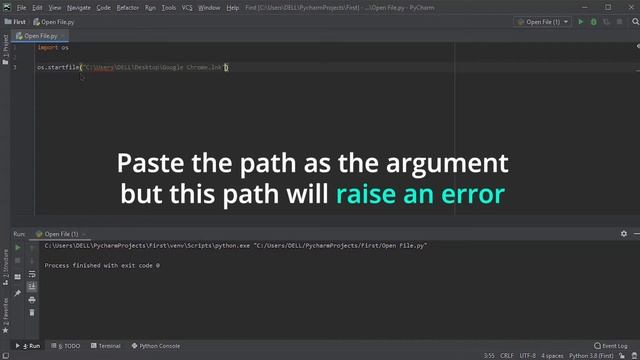The height and width of the screenshot is (360, 640).
Task: Click the Stop icon in top toolbar
Action: click(620, 22)
